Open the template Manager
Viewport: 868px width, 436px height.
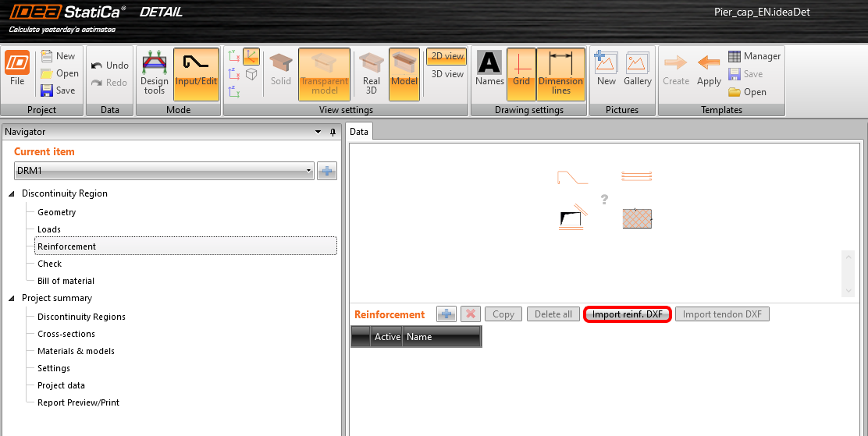coord(754,56)
